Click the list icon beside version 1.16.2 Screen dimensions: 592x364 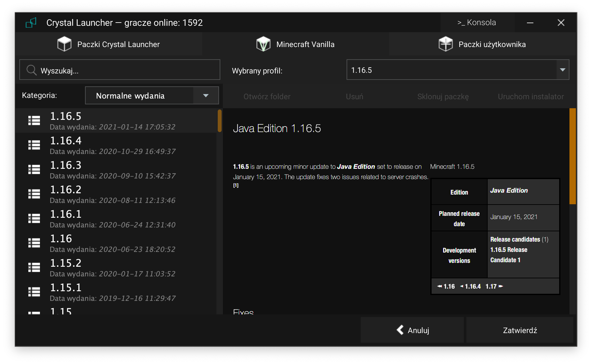click(34, 194)
